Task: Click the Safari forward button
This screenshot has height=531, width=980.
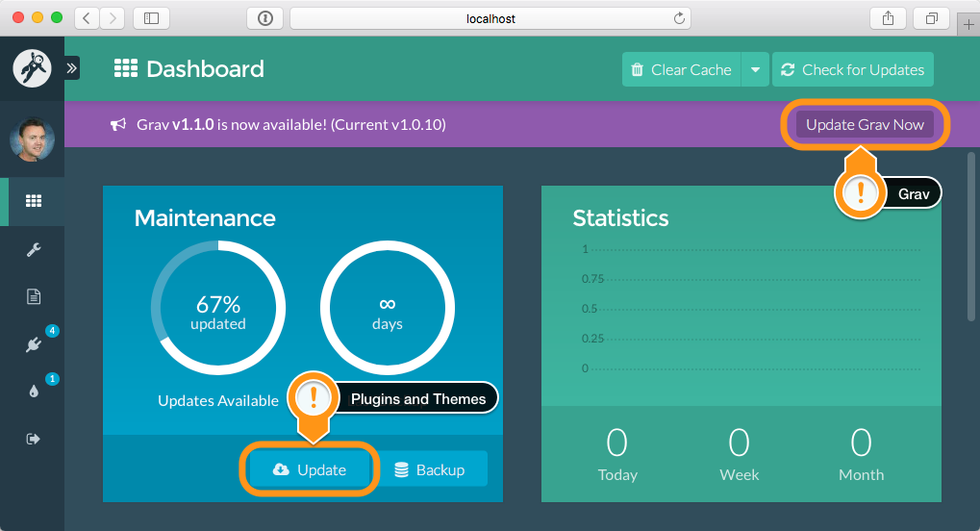Action: (x=112, y=18)
